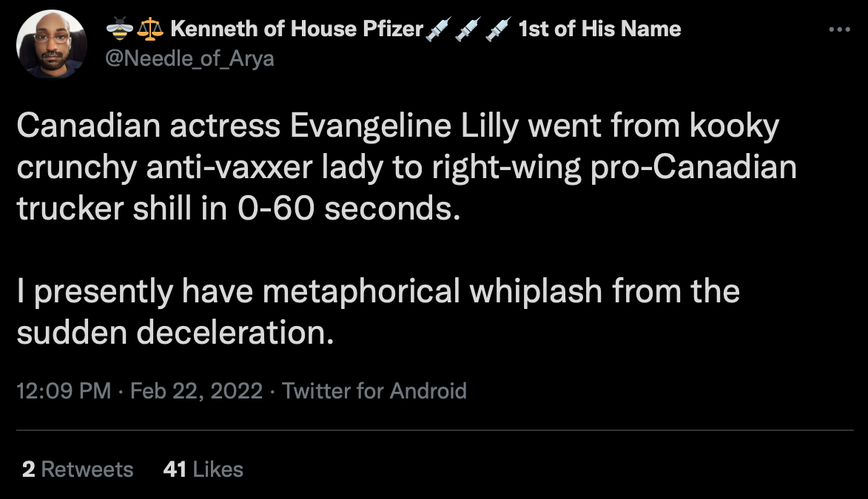Open the Kenneth of House Pfizer profile name

297,30
